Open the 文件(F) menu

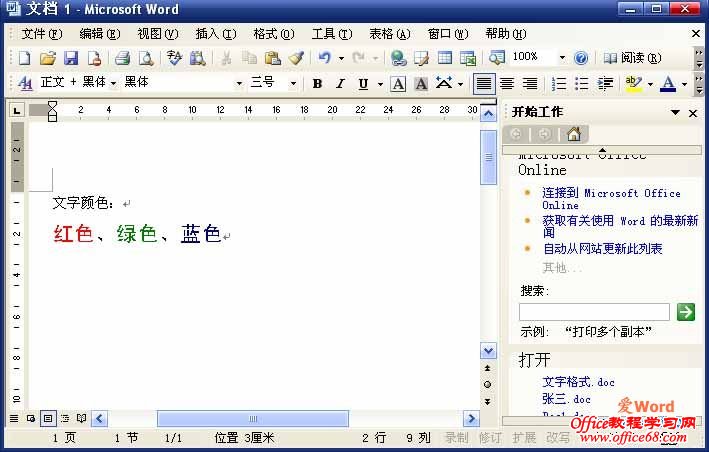tap(42, 34)
